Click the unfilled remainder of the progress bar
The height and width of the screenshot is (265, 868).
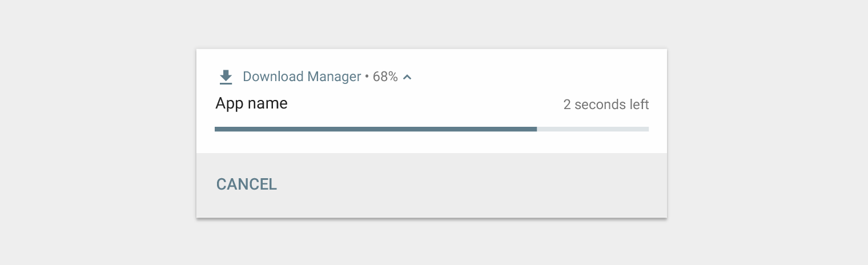click(593, 129)
